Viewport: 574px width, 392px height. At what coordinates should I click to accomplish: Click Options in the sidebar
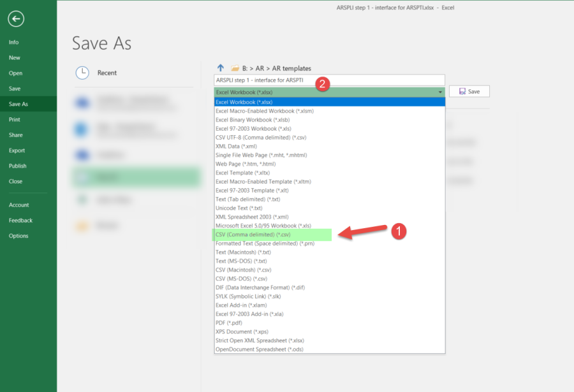tap(18, 236)
